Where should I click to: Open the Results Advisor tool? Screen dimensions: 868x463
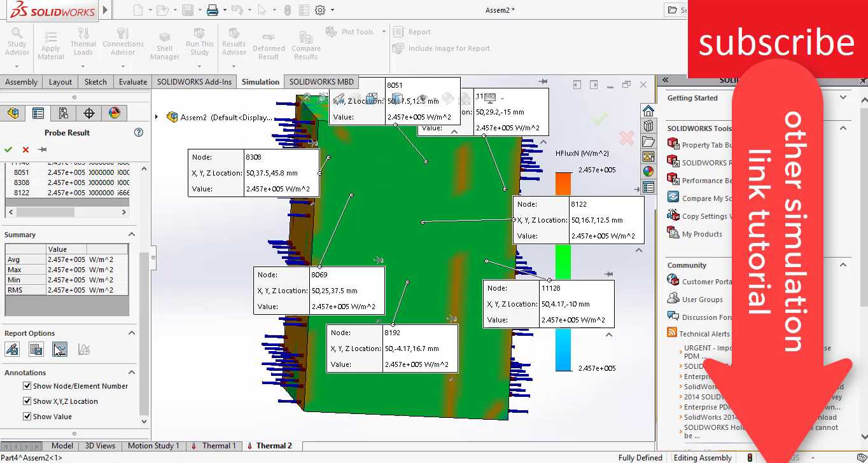click(234, 41)
